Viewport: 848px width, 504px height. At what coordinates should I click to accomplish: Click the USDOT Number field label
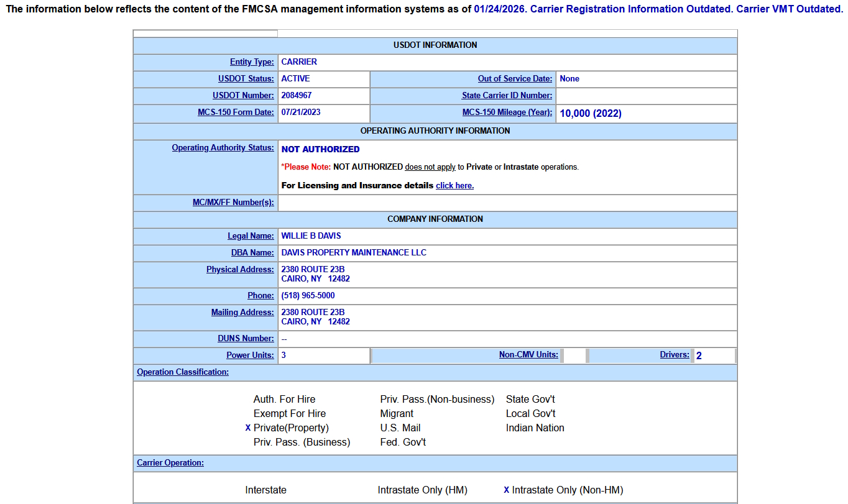pyautogui.click(x=243, y=96)
